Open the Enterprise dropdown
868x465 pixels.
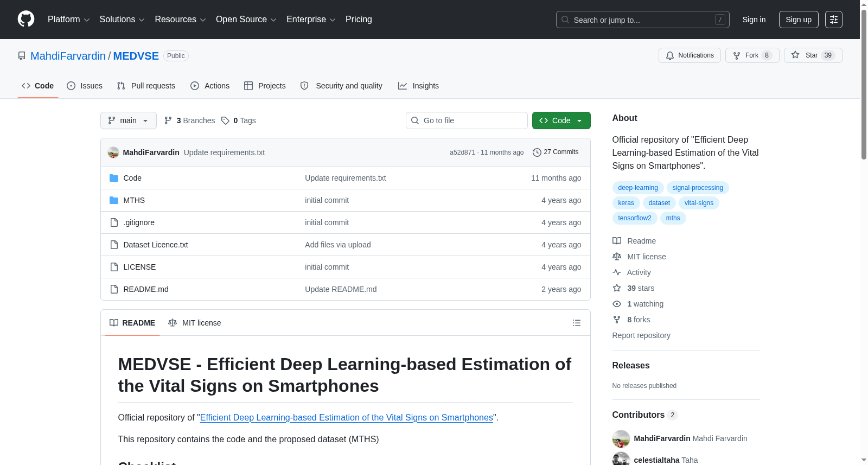point(311,20)
